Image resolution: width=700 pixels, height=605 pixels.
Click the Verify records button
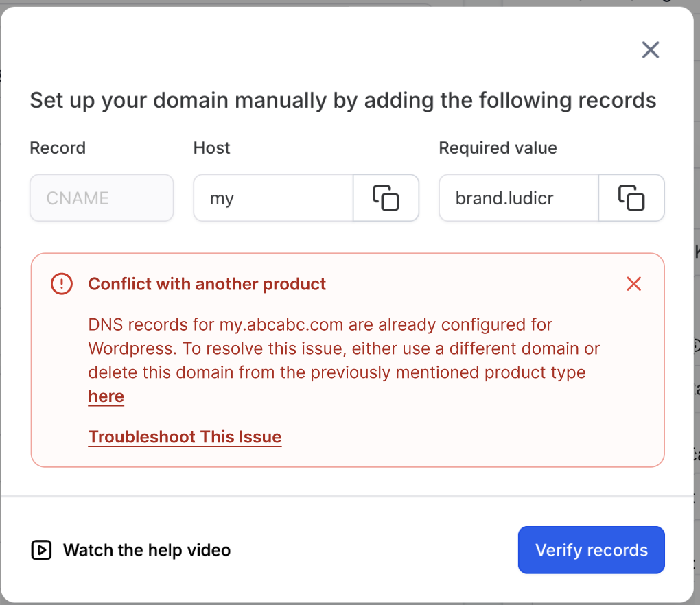click(591, 549)
